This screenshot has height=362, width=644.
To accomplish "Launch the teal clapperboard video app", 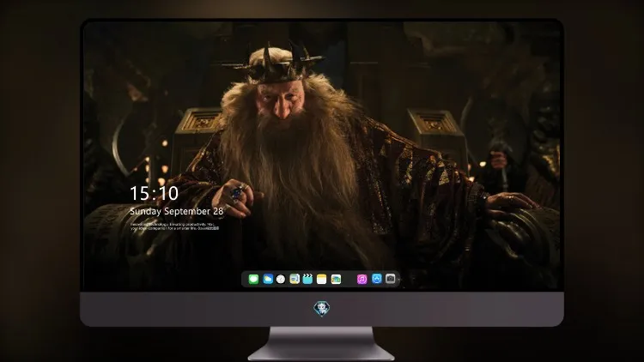I will tap(307, 279).
